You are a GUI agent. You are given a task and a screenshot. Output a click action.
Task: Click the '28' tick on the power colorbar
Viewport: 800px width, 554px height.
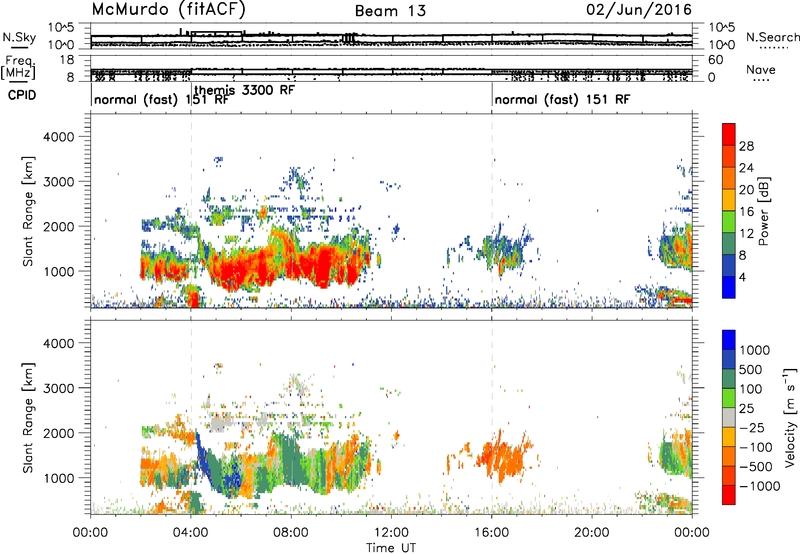(746, 146)
